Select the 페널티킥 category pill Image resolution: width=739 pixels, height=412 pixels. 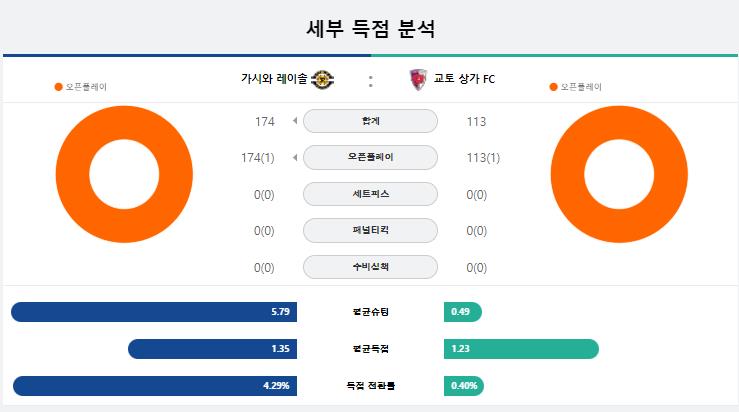point(370,231)
